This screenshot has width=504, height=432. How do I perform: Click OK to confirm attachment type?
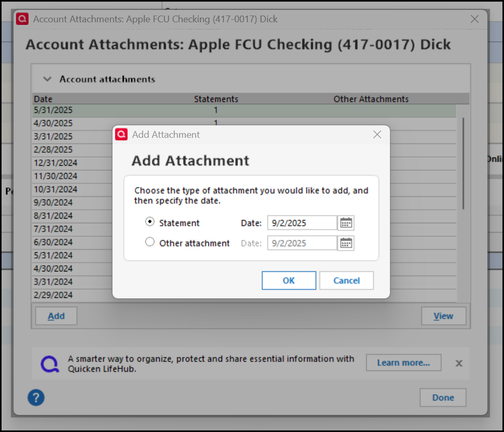point(289,280)
